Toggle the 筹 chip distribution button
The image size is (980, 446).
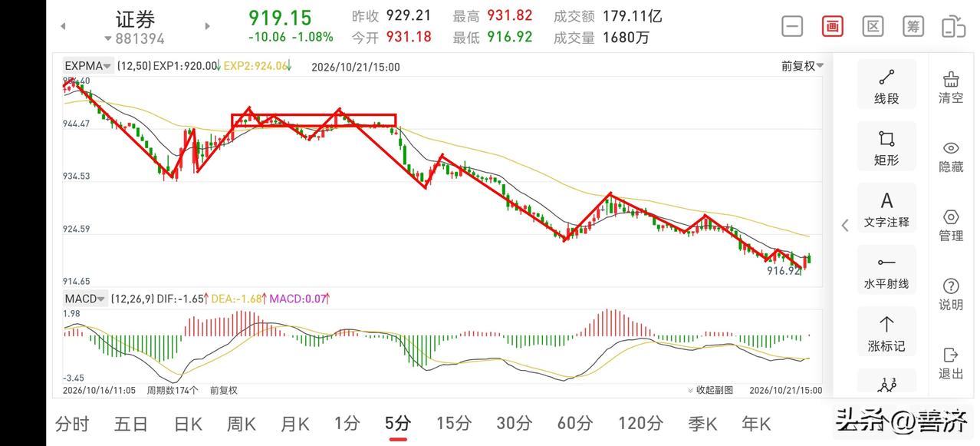coord(913,26)
